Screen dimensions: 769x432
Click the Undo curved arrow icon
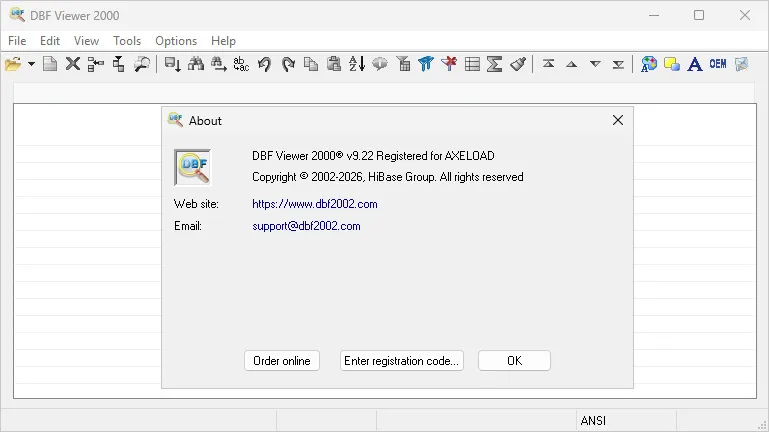(264, 64)
